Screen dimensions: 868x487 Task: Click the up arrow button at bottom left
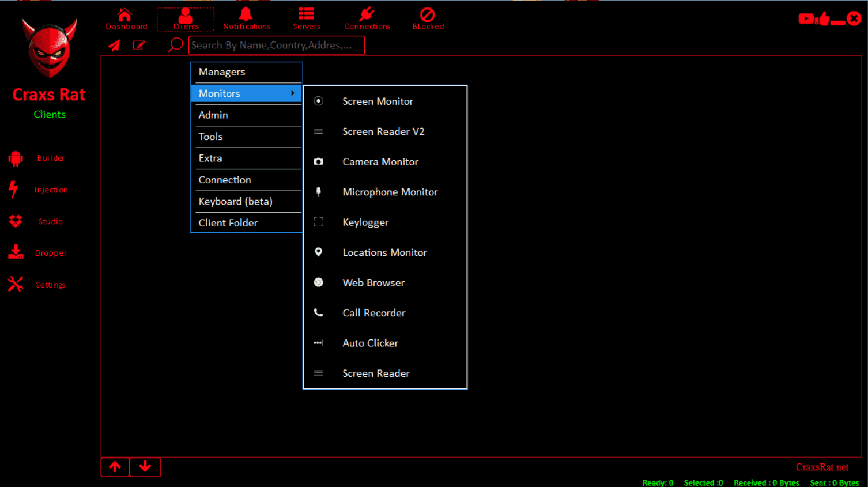[x=115, y=467]
